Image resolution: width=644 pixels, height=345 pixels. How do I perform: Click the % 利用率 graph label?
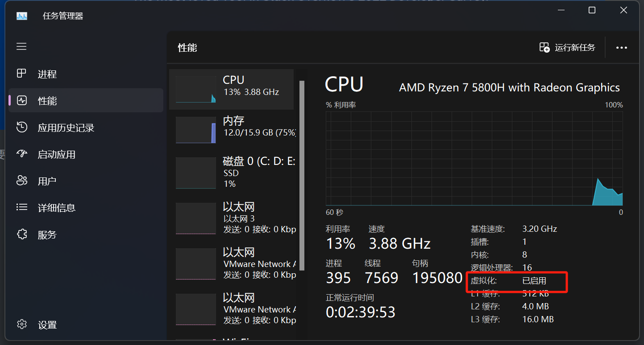click(x=341, y=105)
